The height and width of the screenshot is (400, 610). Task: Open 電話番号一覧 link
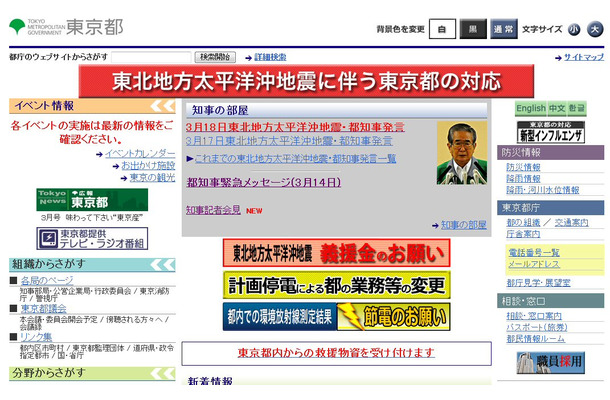[534, 253]
